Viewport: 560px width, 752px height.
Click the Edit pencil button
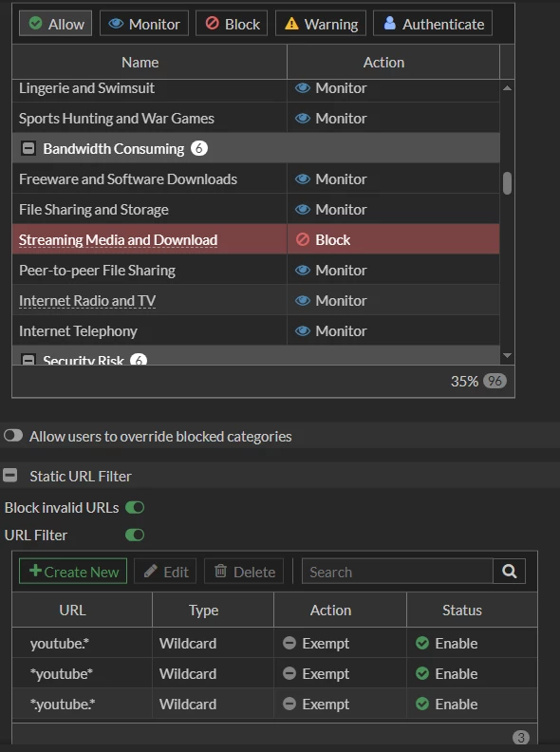[x=165, y=572]
